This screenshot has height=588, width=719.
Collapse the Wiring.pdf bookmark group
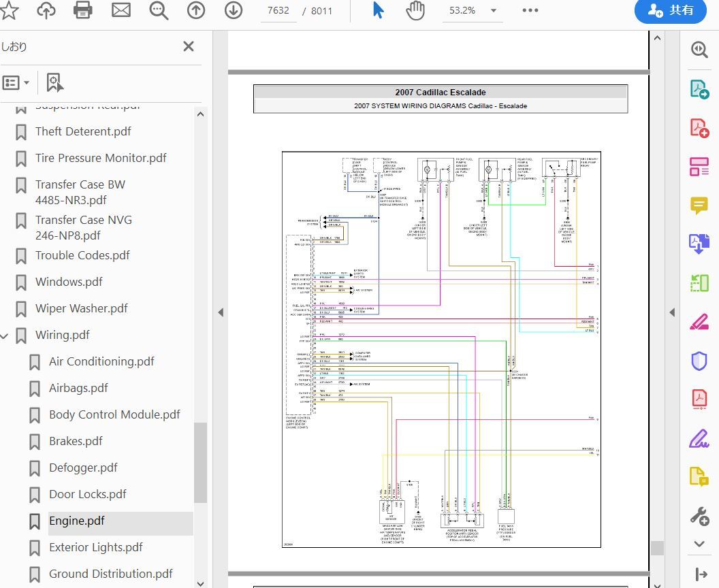pos(5,336)
